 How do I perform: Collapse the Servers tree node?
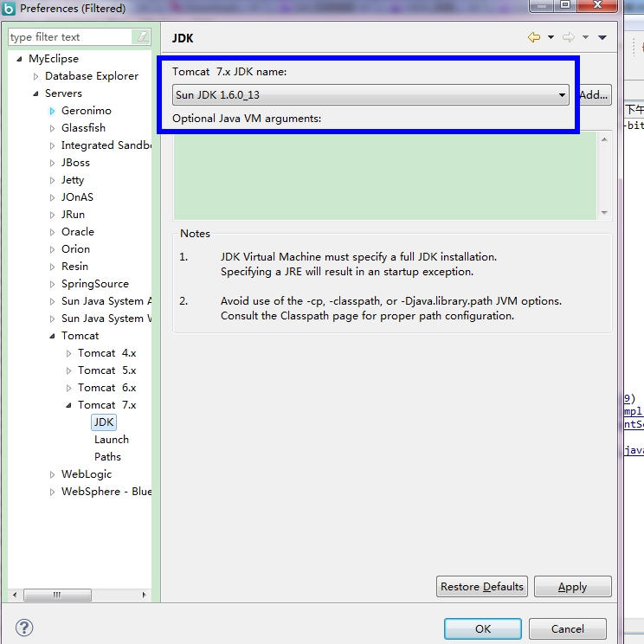click(35, 93)
